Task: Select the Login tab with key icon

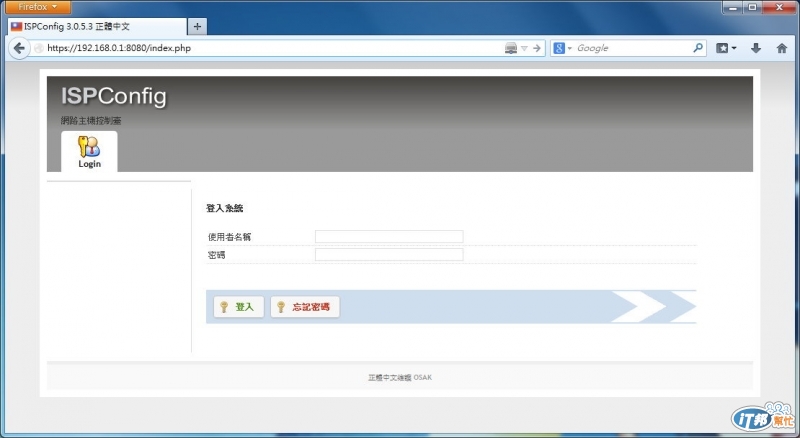Action: [x=89, y=152]
